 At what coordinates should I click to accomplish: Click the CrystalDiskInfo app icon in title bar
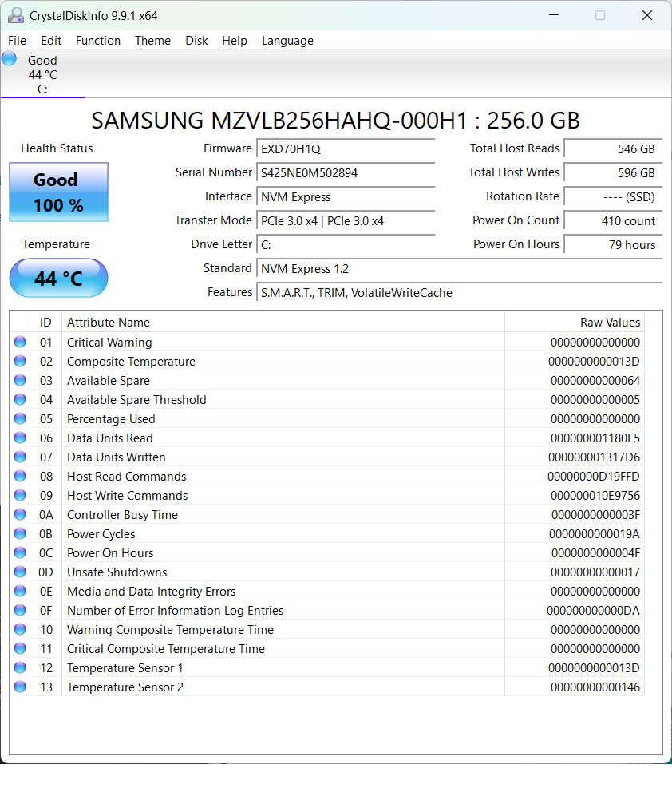point(16,16)
